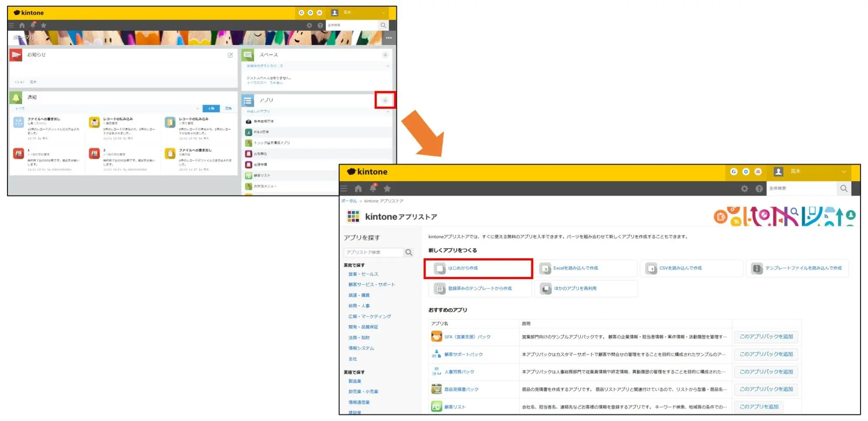
Task: Add the SFA（営業支援）パック app pack
Action: coord(766,337)
